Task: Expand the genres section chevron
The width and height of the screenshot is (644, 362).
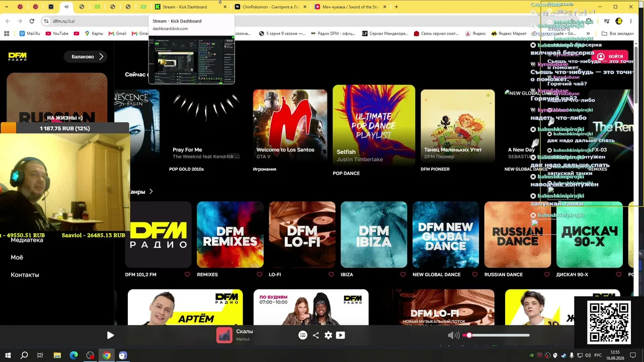Action: [x=151, y=192]
